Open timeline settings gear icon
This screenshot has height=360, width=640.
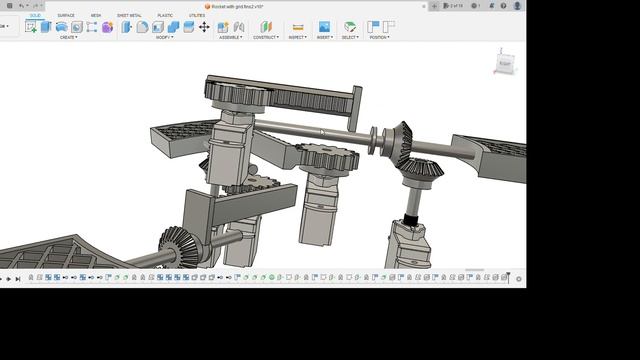(519, 279)
